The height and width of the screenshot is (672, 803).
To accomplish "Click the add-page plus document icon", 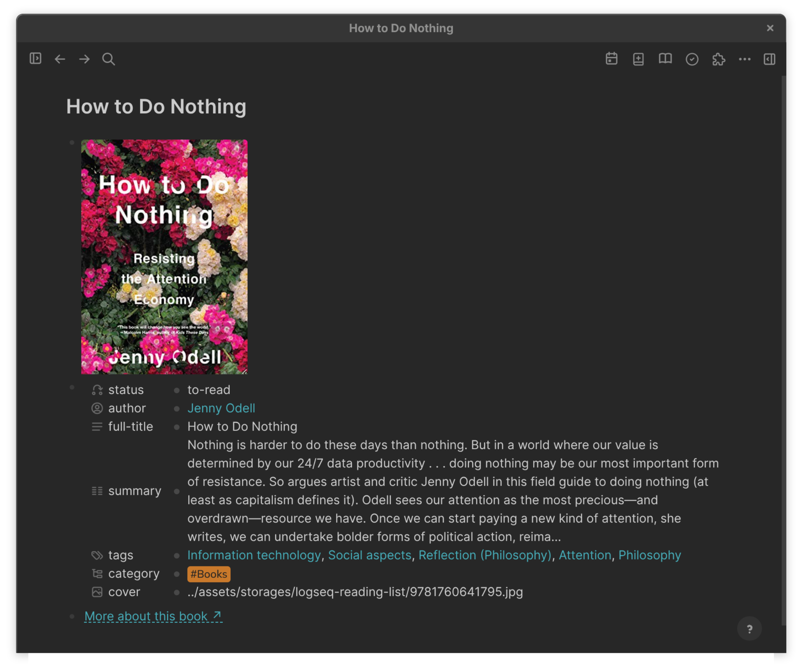I will [638, 59].
